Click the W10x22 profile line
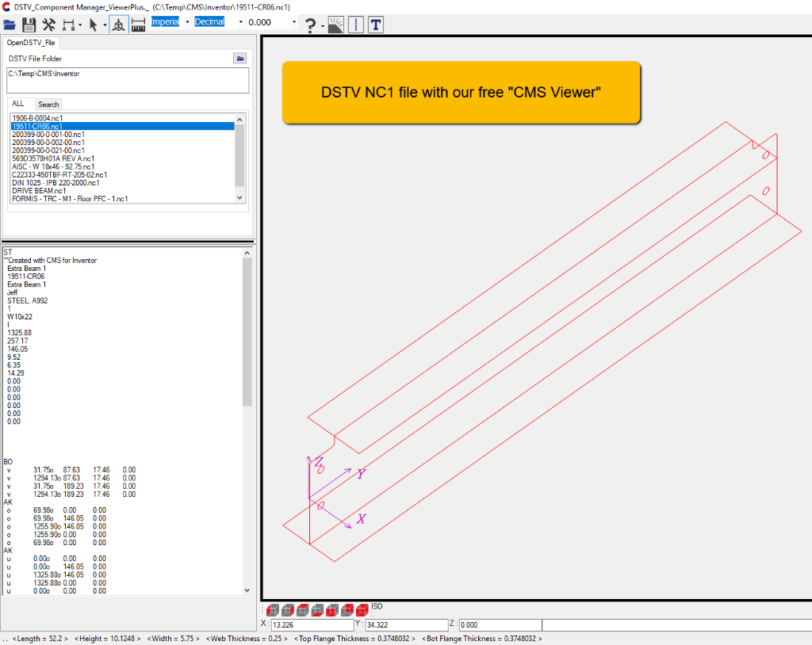The image size is (812, 645). point(20,316)
